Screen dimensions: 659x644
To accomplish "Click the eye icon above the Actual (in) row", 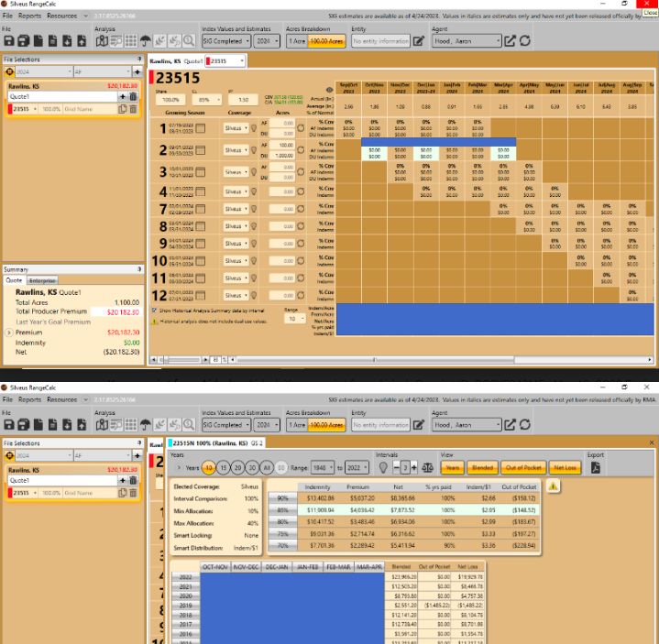I will (x=329, y=91).
